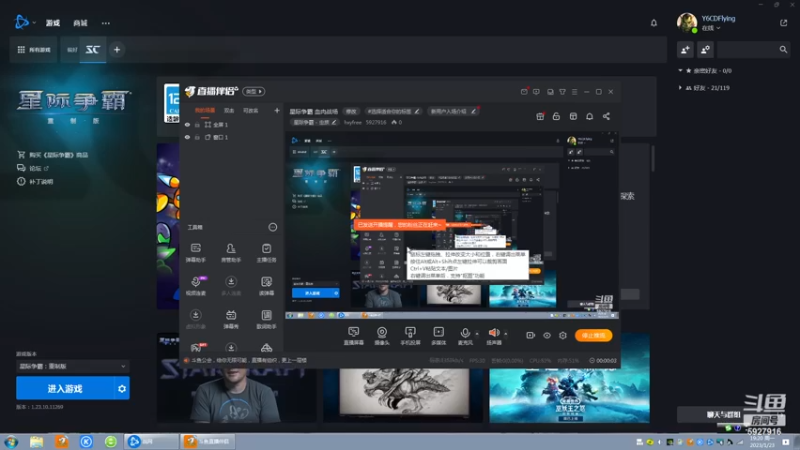Select 所有游戏 all games tab
800x450 pixels.
[x=34, y=49]
